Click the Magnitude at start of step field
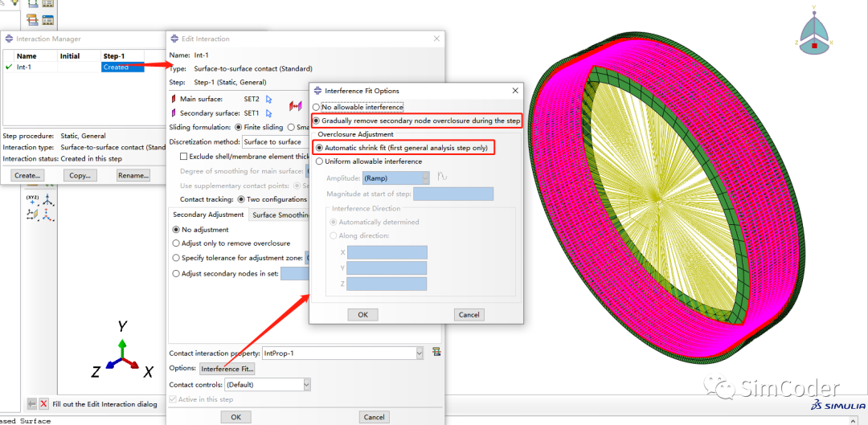The height and width of the screenshot is (425, 868). (452, 194)
